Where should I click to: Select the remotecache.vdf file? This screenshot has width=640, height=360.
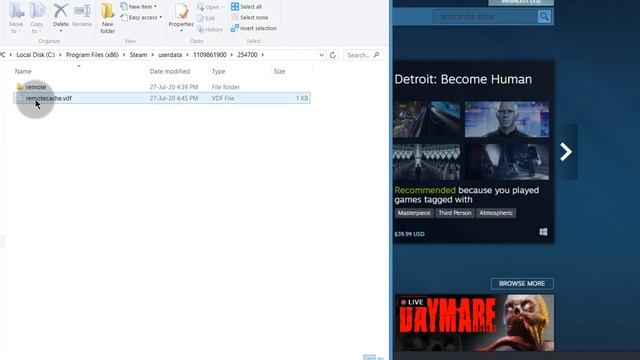click(x=162, y=98)
